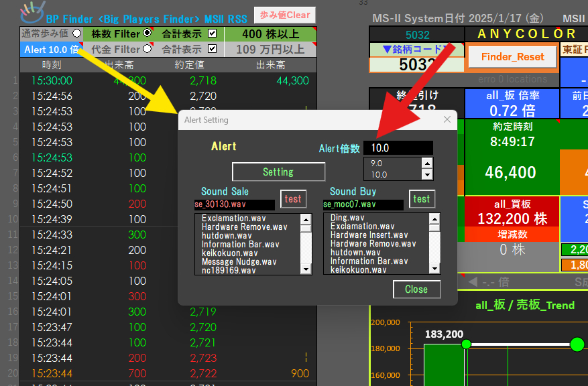Click the all_買板 132,200 株 cell
The height and width of the screenshot is (386, 588).
[512, 212]
